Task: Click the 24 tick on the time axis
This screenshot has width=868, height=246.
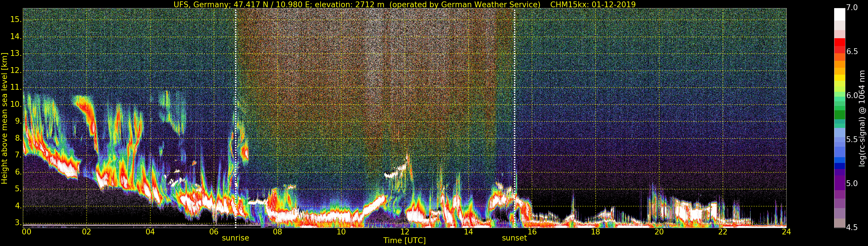Action: (x=786, y=232)
